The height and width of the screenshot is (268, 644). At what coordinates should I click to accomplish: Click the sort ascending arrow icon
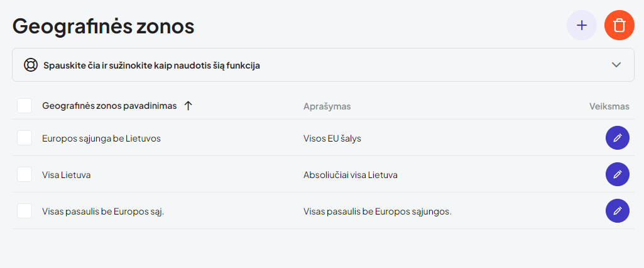pyautogui.click(x=188, y=106)
